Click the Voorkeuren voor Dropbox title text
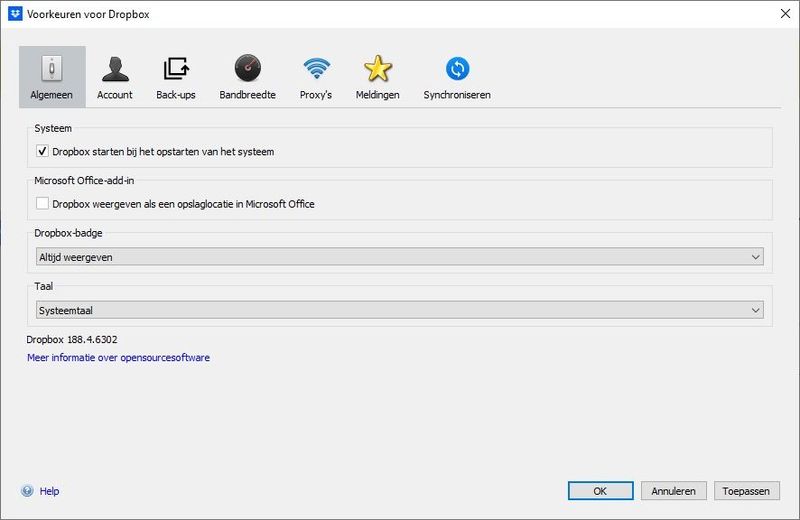Viewport: 800px width, 520px height. 88,14
